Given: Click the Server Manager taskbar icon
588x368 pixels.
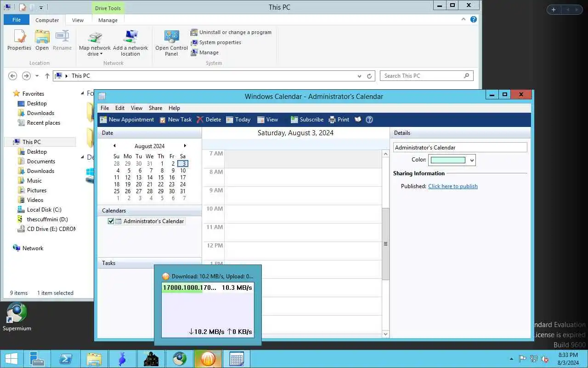Looking at the screenshot, I should (37, 359).
